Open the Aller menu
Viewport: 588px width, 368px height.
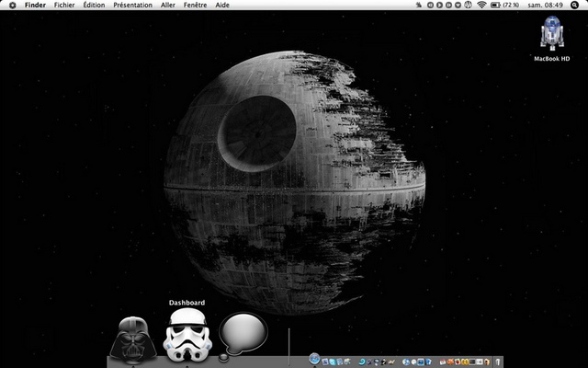(x=168, y=6)
